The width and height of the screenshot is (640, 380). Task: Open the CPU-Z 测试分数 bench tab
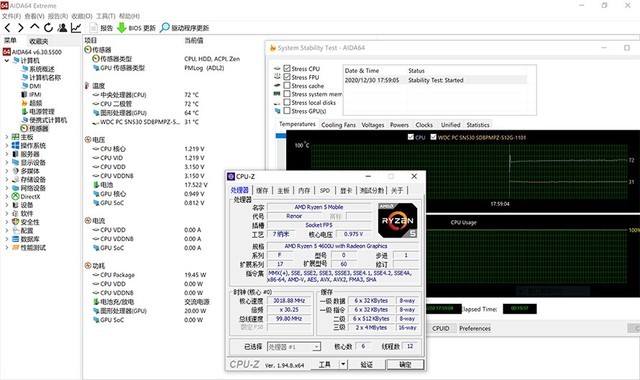point(372,191)
